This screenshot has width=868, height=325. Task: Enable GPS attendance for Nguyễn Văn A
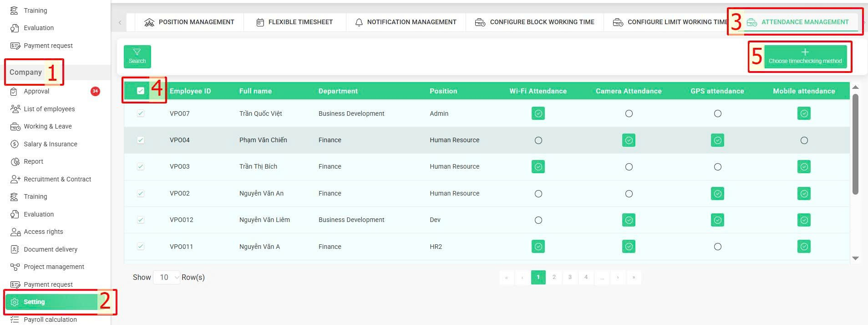[x=717, y=247]
